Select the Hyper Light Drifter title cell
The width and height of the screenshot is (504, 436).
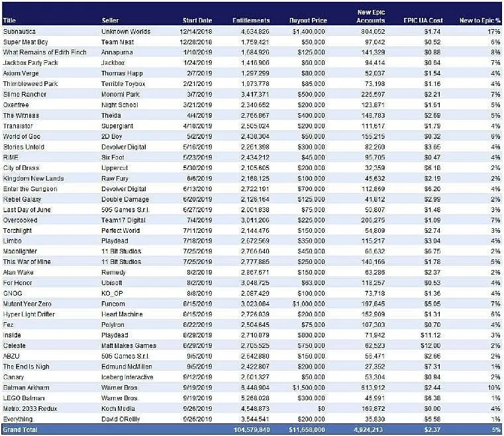28,314
